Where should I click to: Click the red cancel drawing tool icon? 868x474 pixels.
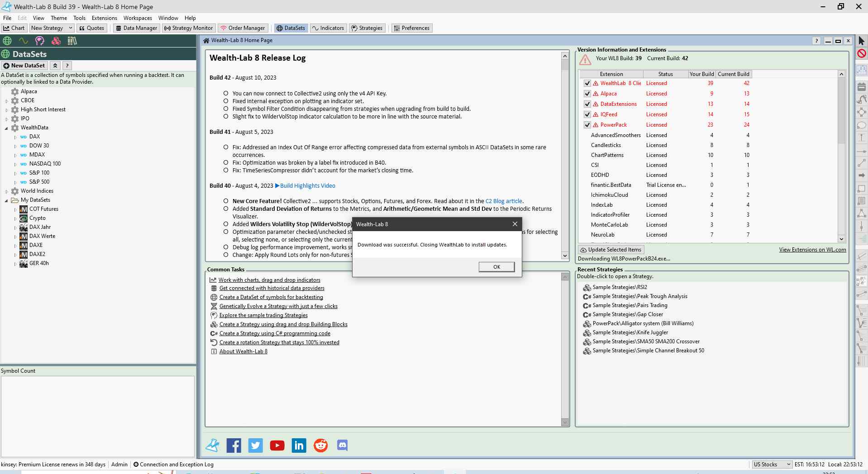[861, 53]
